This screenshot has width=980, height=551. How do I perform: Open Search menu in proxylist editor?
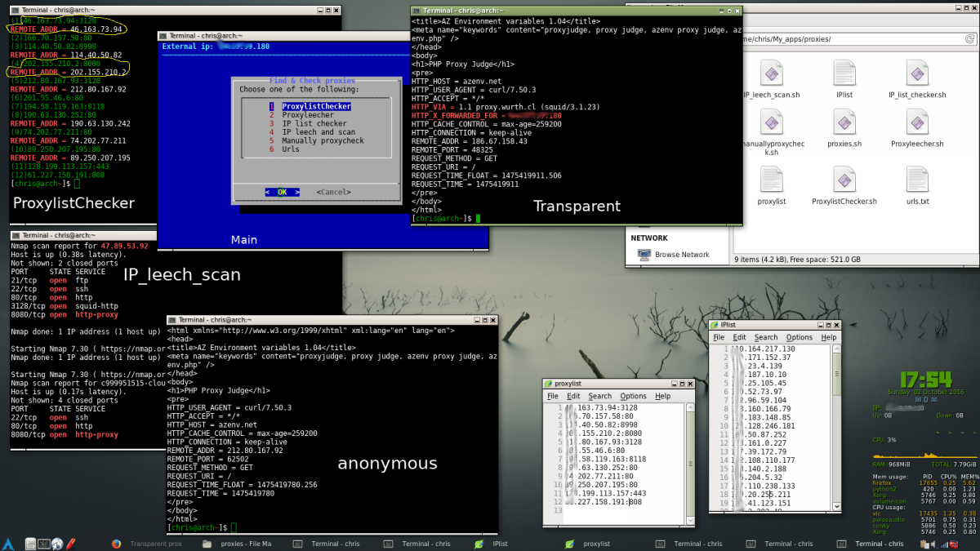click(599, 396)
